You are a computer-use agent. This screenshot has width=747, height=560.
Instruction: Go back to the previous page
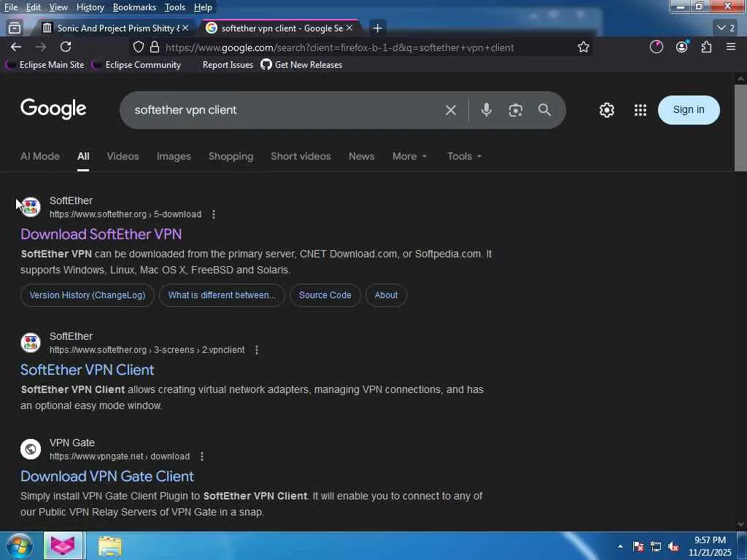(16, 47)
